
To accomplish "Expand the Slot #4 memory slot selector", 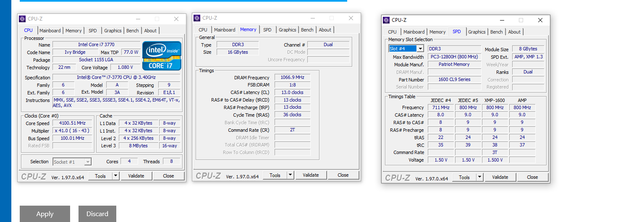I will pos(420,49).
